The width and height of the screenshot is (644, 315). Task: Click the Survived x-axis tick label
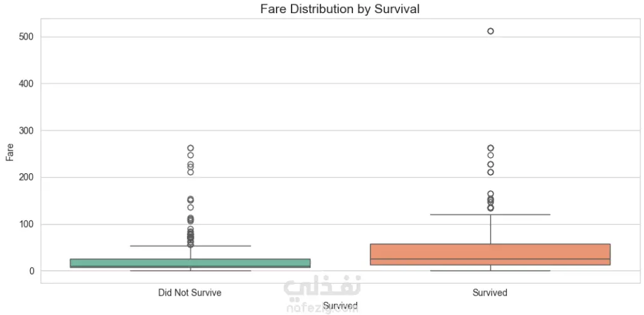pyautogui.click(x=490, y=293)
